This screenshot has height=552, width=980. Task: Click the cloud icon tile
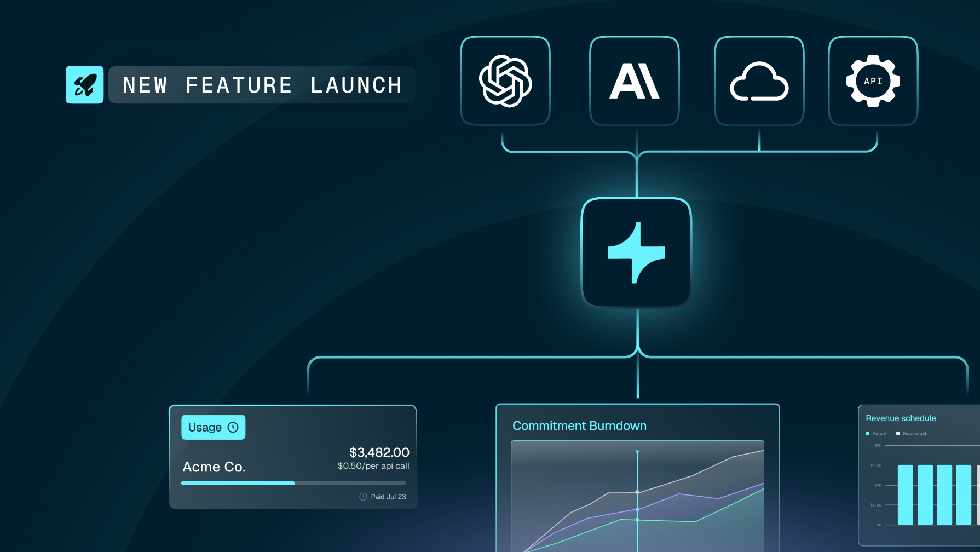point(759,81)
